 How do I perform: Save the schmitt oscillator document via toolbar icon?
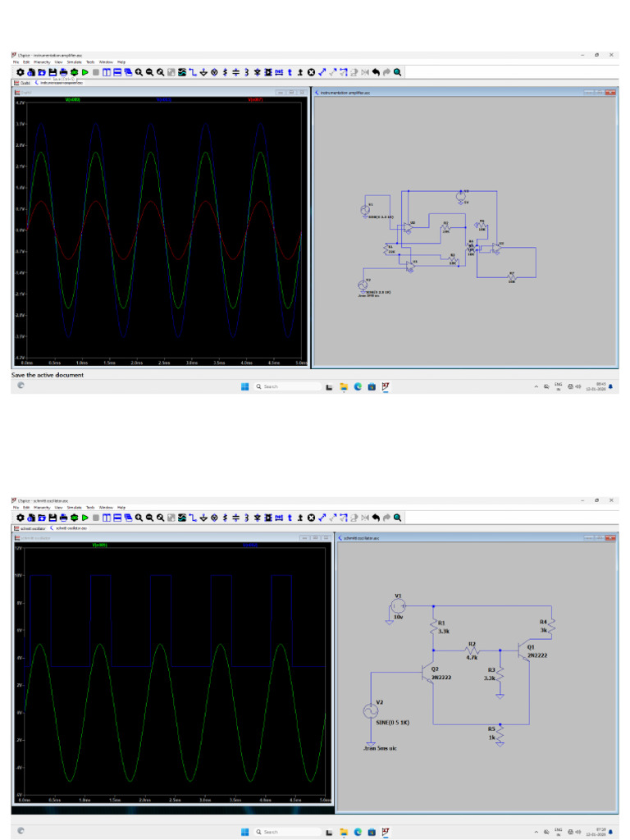click(x=52, y=518)
